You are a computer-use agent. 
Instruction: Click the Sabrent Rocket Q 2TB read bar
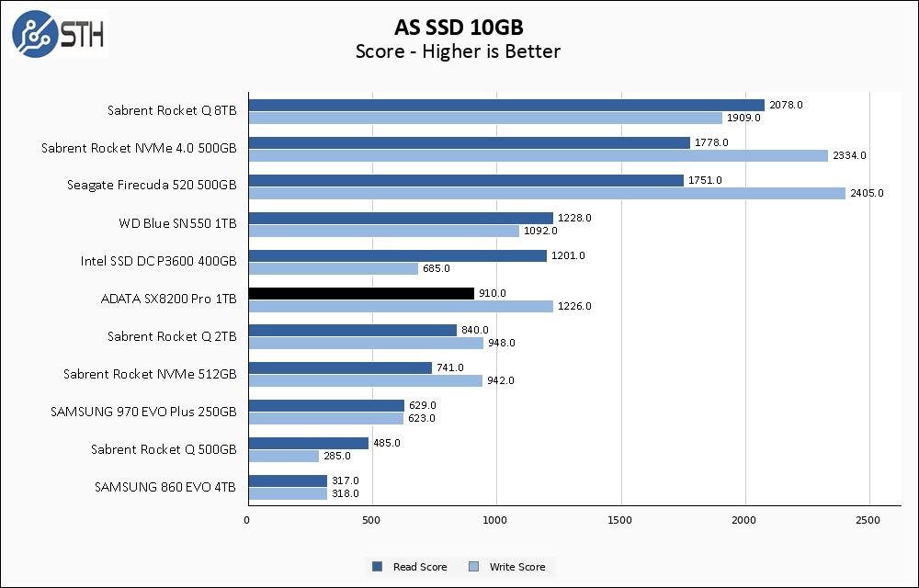click(353, 331)
